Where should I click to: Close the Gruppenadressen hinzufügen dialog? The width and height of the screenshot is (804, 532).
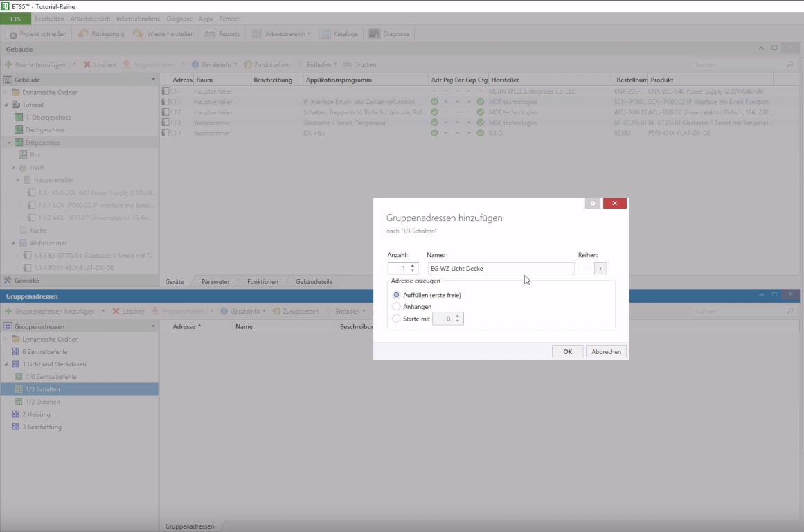(614, 203)
